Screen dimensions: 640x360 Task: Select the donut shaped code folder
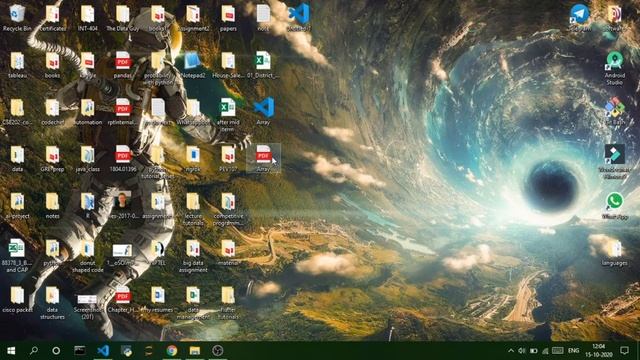[x=87, y=256]
